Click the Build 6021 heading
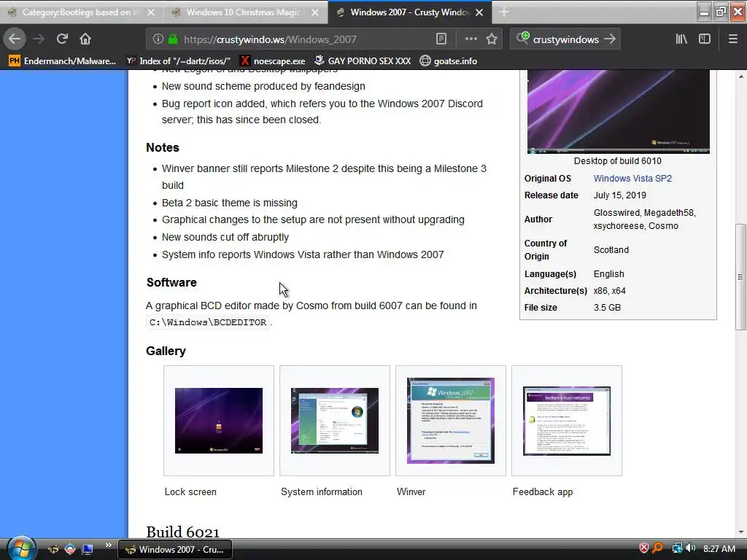 coord(182,532)
